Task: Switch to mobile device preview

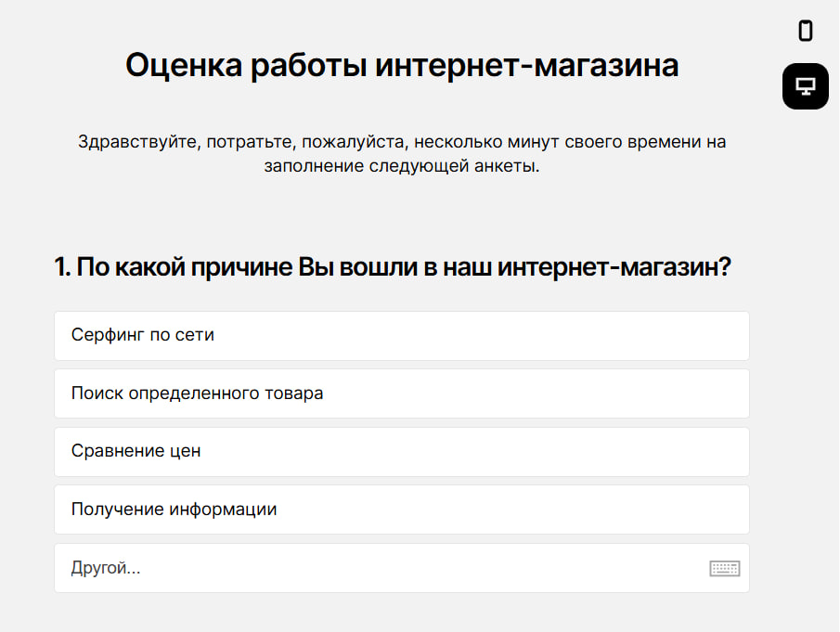Action: click(x=806, y=31)
